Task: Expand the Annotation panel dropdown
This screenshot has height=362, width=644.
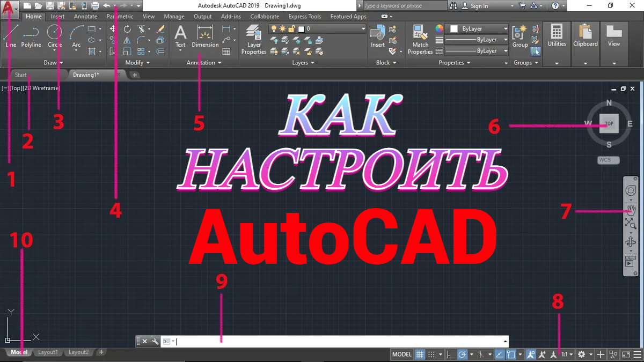Action: pyautogui.click(x=203, y=63)
